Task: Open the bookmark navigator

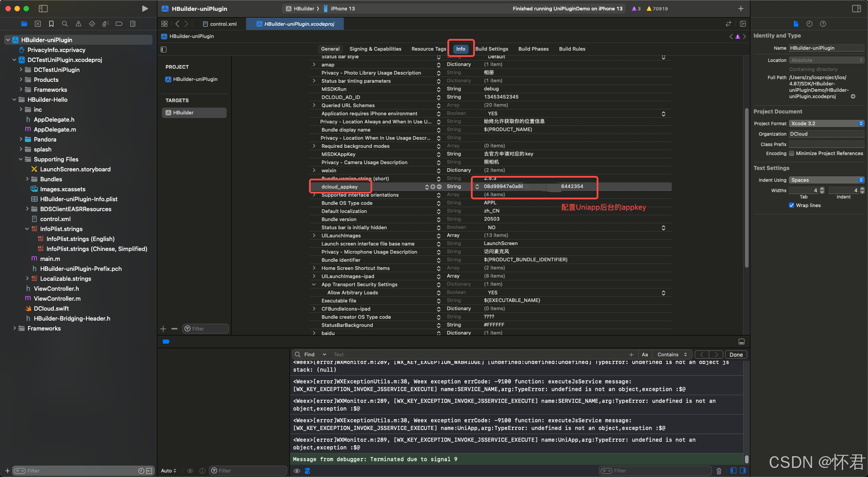Action: [x=51, y=24]
